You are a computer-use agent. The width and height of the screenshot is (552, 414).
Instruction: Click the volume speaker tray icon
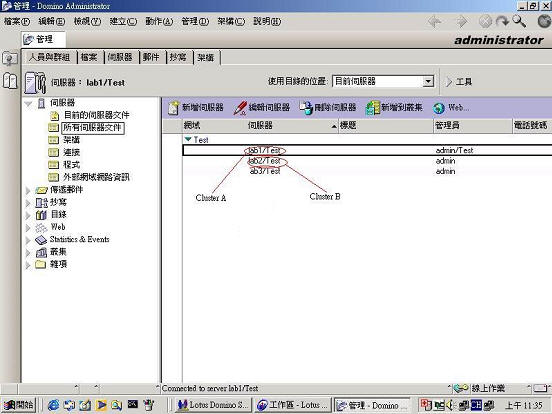(x=449, y=405)
